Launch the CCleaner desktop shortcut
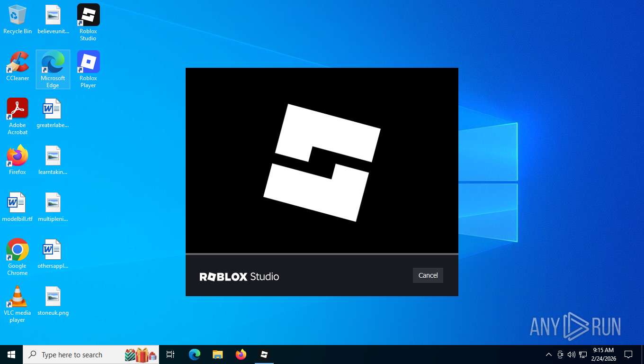The image size is (644, 364). pyautogui.click(x=18, y=66)
